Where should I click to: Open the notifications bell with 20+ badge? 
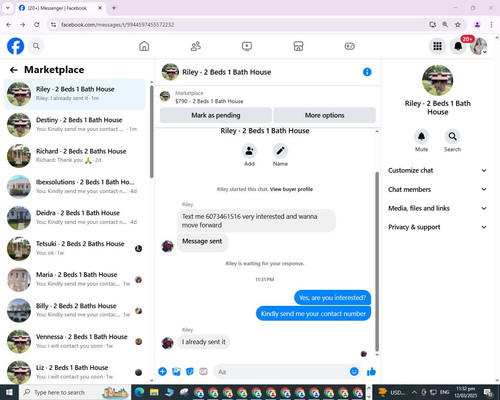458,46
